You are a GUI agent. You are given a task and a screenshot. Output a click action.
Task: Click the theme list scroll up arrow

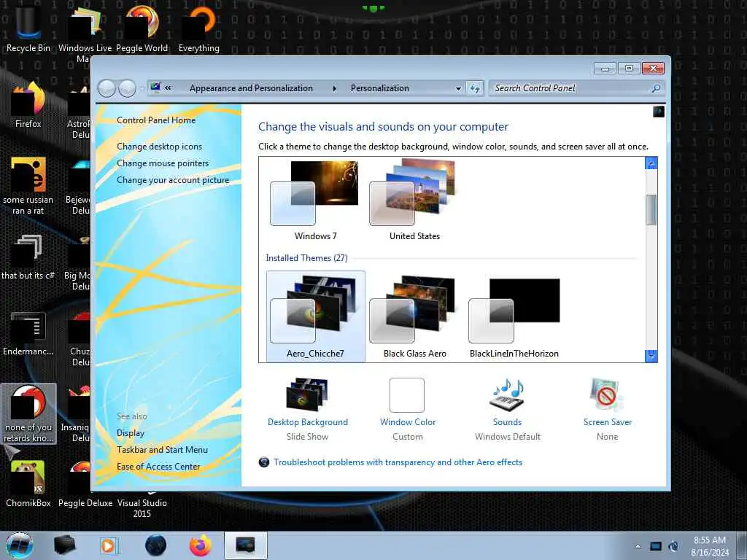[651, 163]
